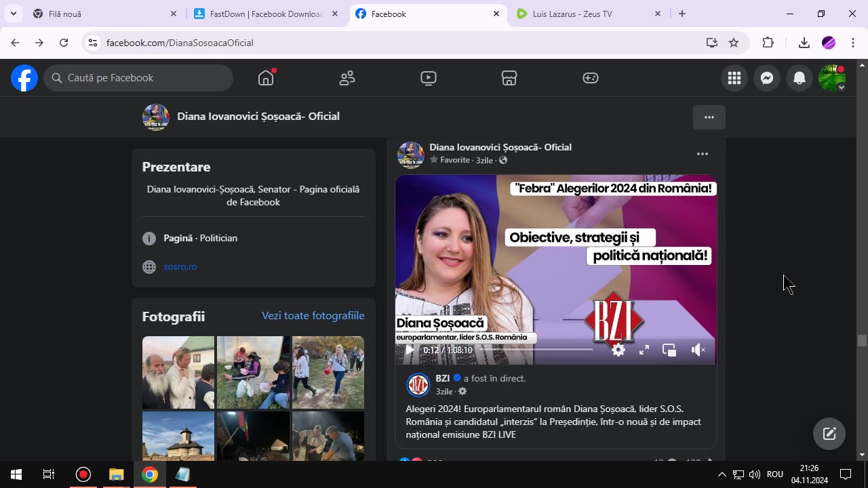Open the Video (Watch) icon in navbar
This screenshot has width=868, height=488.
pyautogui.click(x=428, y=78)
